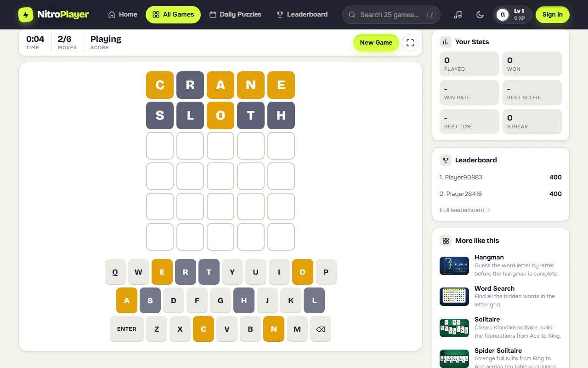Open the Word Search game thumbnail

(454, 297)
